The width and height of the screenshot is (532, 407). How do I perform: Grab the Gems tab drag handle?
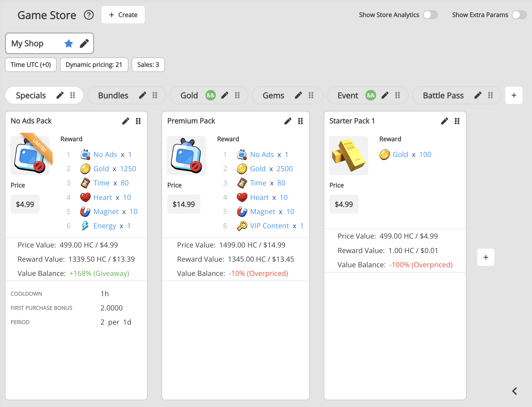tap(311, 95)
